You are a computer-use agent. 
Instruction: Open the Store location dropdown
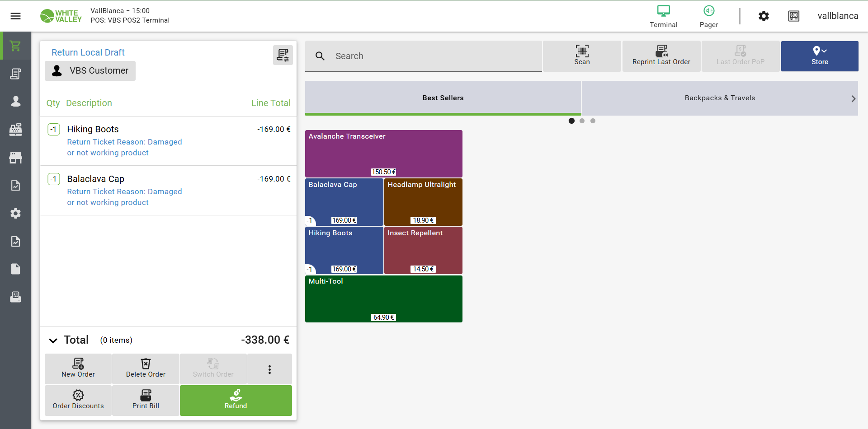point(819,56)
